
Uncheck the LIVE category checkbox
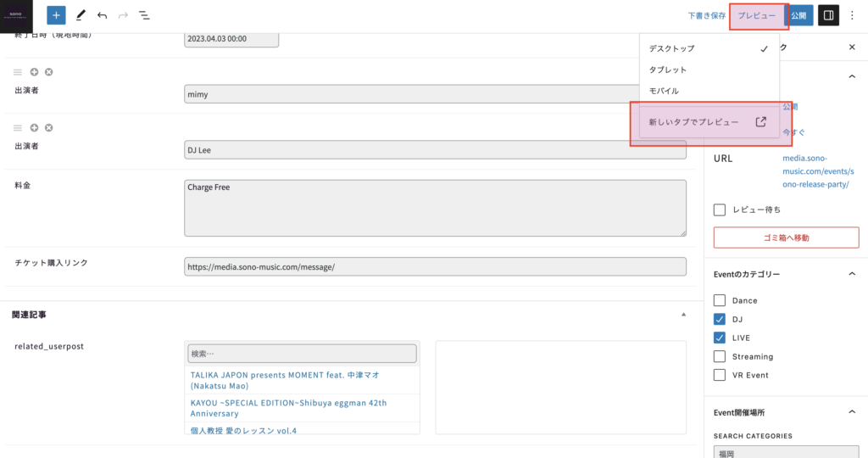(x=720, y=338)
